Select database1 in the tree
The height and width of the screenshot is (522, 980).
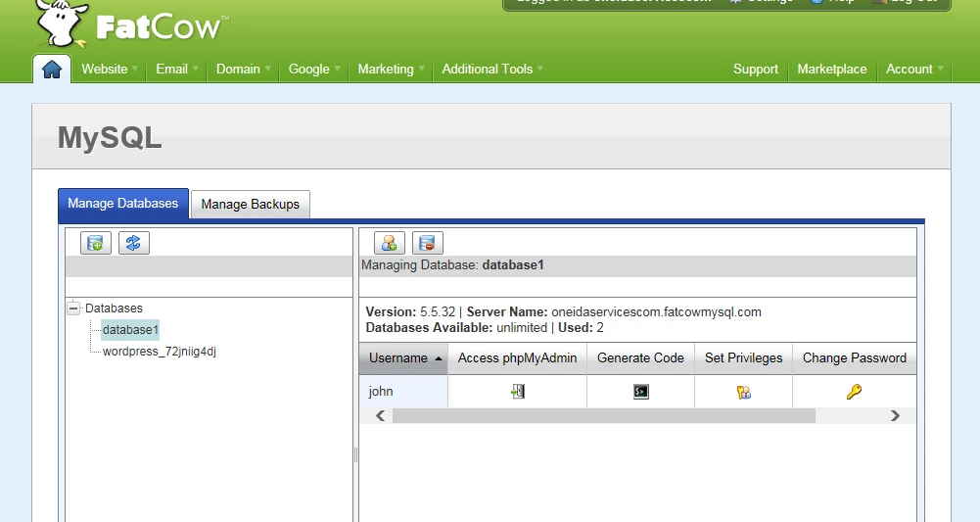(x=130, y=329)
